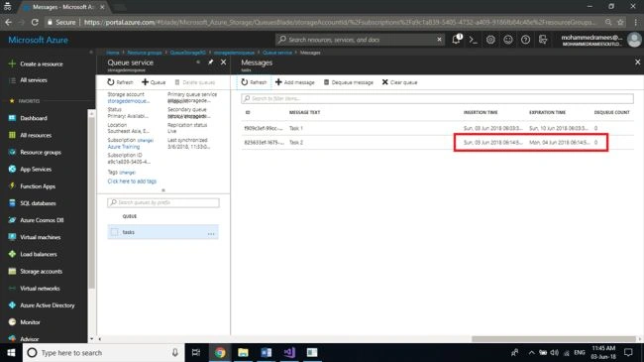This screenshot has height=362, width=644.
Task: Click the user account avatar
Action: coord(634,40)
